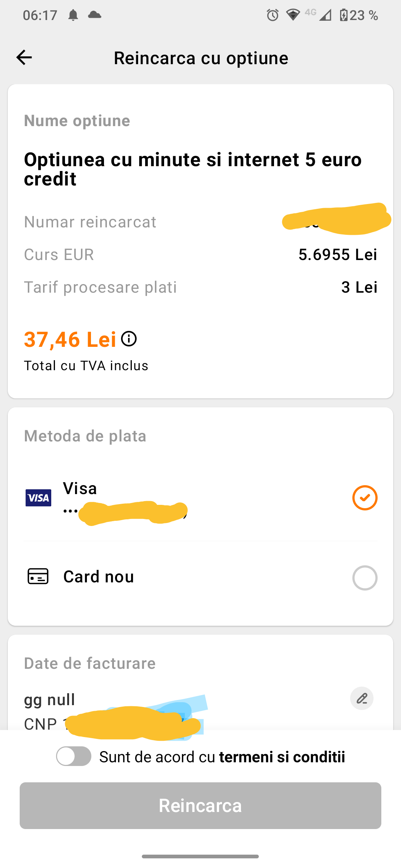Tap the back arrow icon

coord(25,57)
